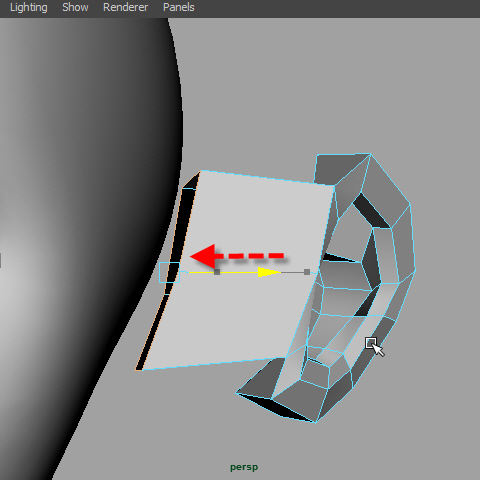
Task: Click the gray square handle at manipulator's right end
Action: click(x=307, y=272)
